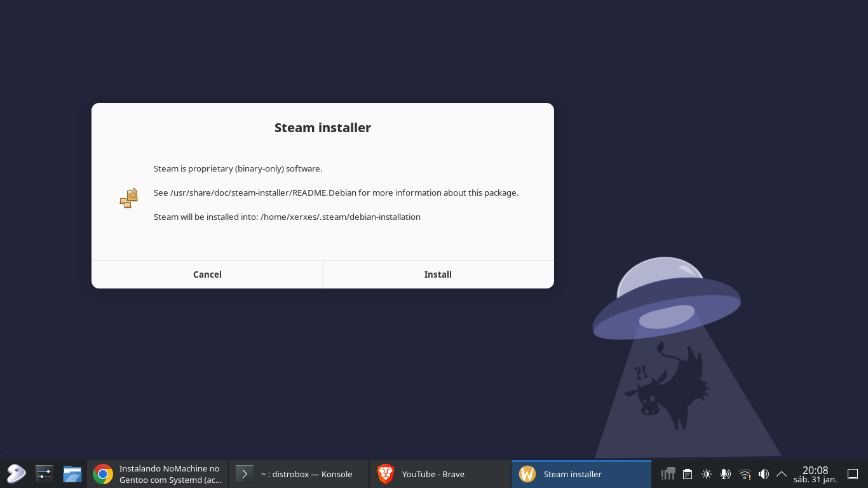The height and width of the screenshot is (488, 868).
Task: Click the package icon in installer dialog
Action: tap(129, 198)
